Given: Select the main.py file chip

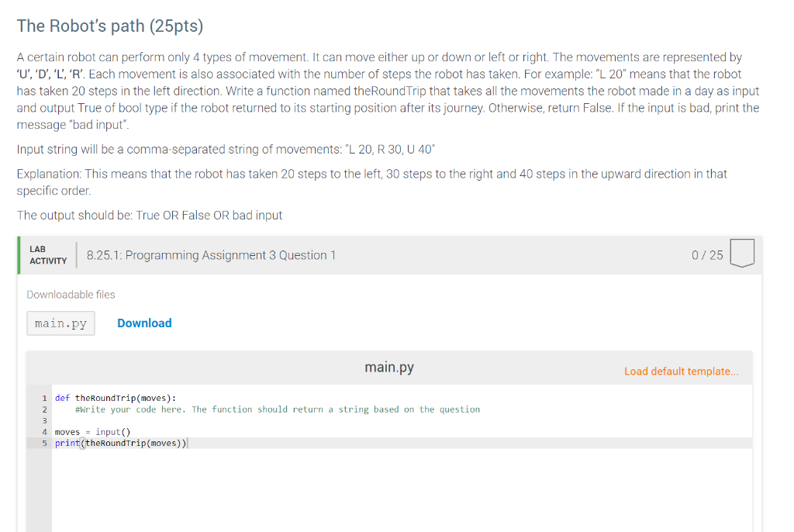Looking at the screenshot, I should coord(60,323).
